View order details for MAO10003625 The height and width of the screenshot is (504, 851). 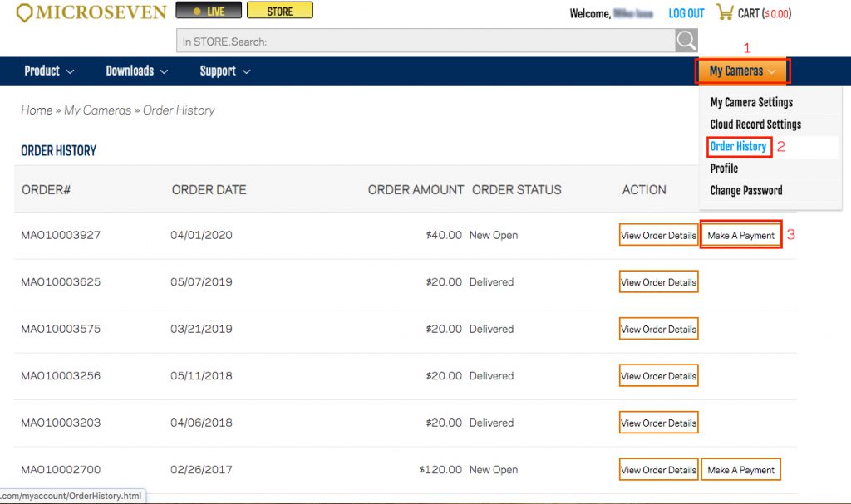pyautogui.click(x=658, y=282)
